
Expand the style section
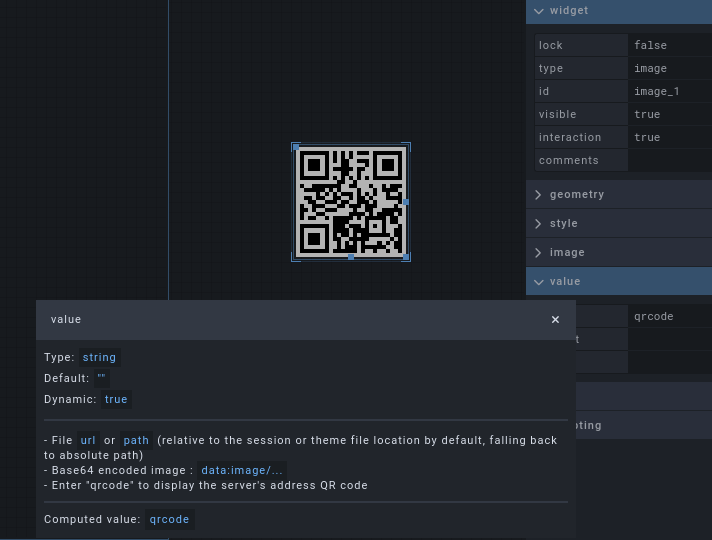coord(619,223)
